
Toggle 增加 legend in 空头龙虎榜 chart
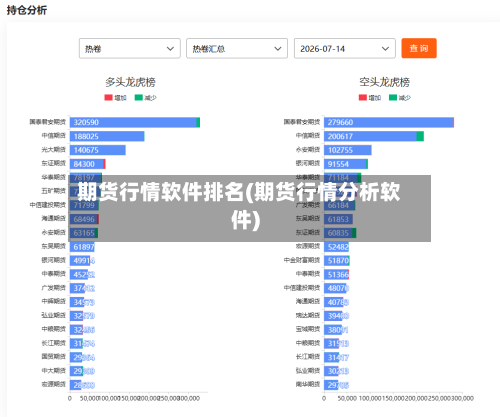tap(370, 98)
